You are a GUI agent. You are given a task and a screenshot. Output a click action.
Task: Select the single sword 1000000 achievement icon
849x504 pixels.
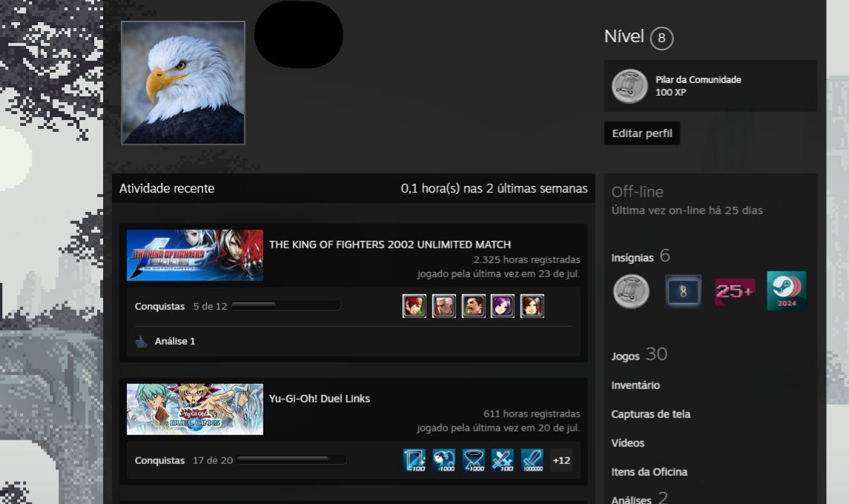[532, 460]
